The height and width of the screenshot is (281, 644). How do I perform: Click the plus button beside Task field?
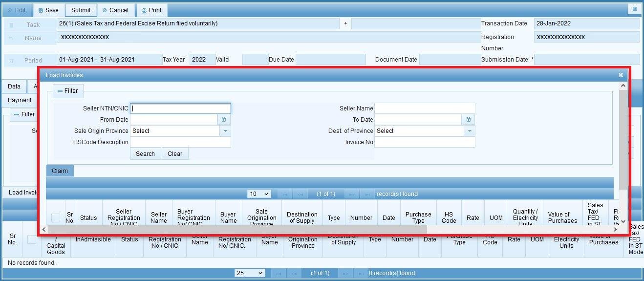345,23
